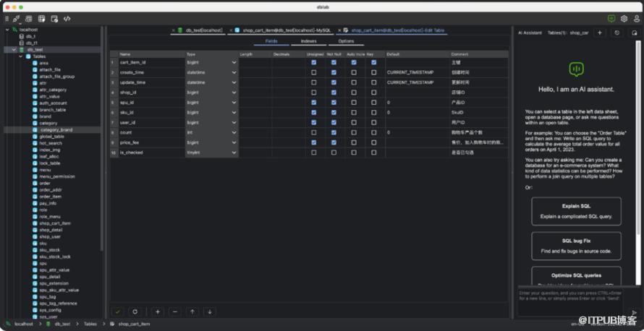
Task: Switch to the Options tab
Action: [346, 41]
